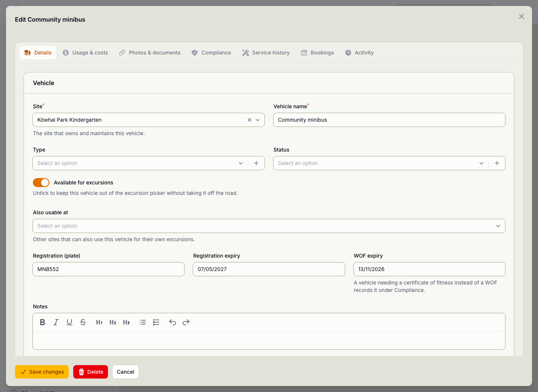Open the Type select dropdown
Screen dimensions: 538x392
click(x=140, y=163)
